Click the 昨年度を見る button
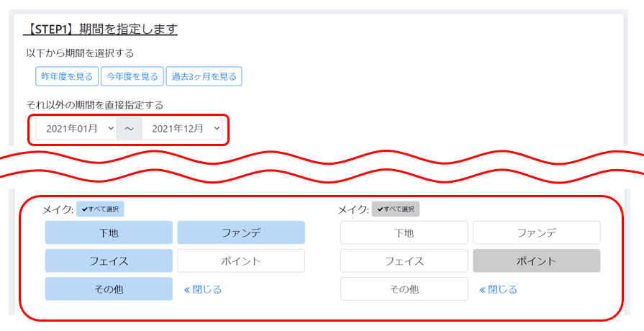The width and height of the screenshot is (644, 331). point(67,76)
